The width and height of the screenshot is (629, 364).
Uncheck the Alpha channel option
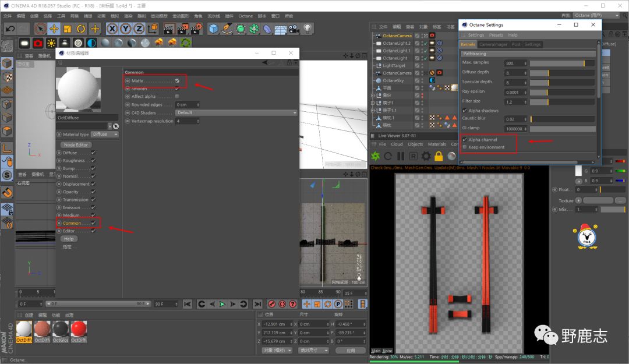[x=465, y=140]
